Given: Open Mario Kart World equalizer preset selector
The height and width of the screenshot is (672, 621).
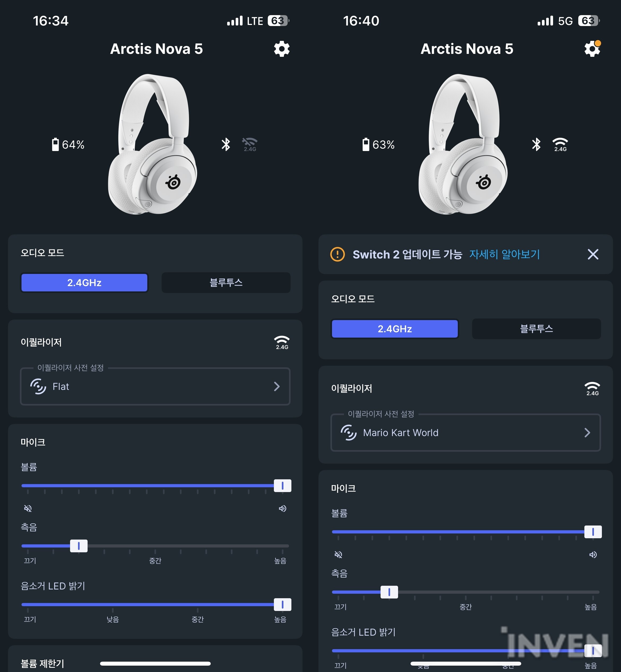Looking at the screenshot, I should (x=466, y=432).
